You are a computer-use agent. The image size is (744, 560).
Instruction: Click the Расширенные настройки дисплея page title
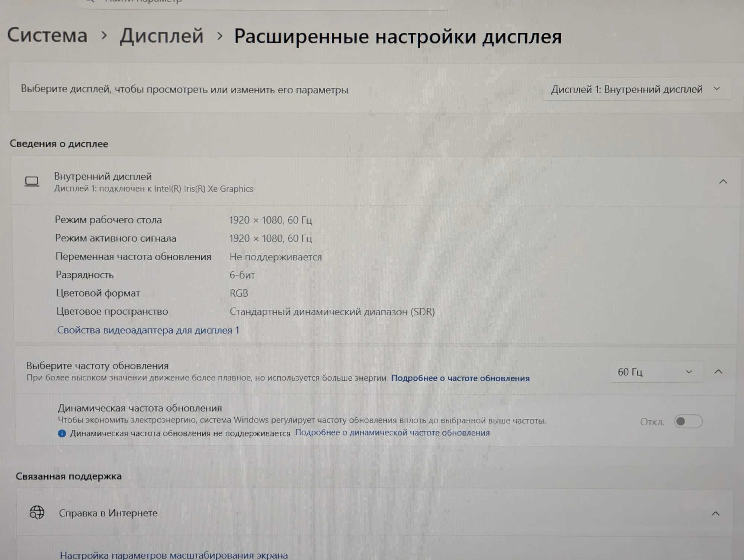[x=398, y=37]
